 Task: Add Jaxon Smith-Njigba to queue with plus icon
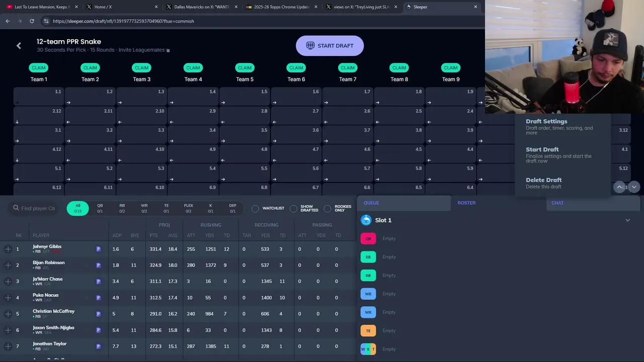[8, 330]
